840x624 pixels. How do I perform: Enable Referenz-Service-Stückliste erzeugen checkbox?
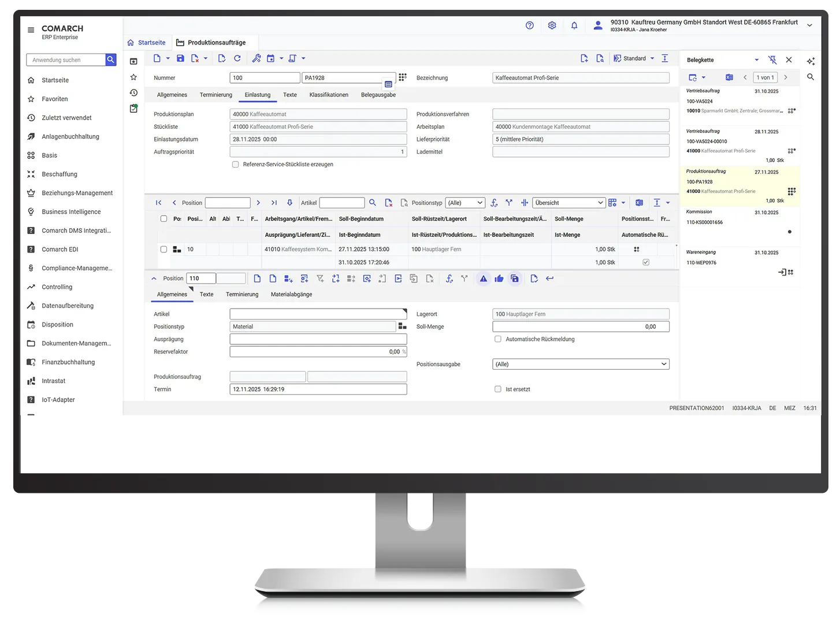click(236, 165)
